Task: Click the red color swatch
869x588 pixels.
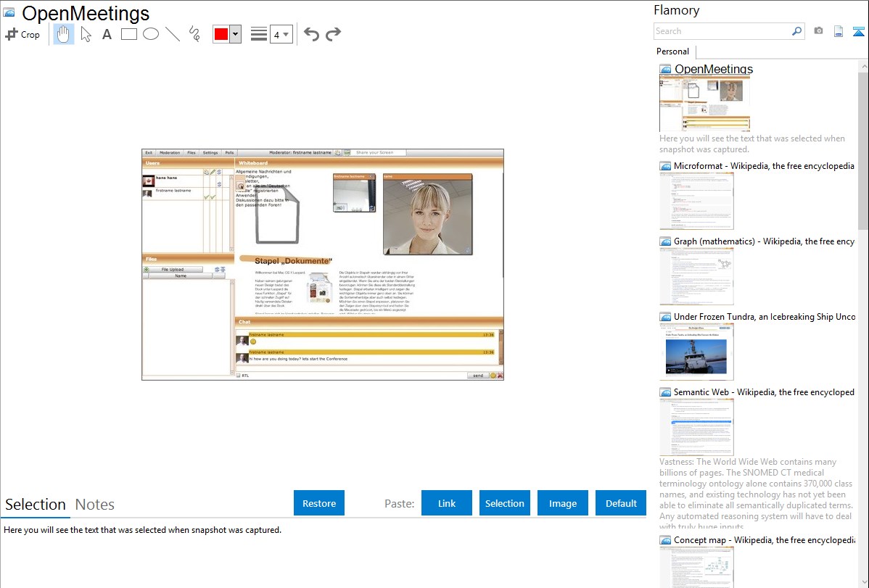Action: (221, 34)
